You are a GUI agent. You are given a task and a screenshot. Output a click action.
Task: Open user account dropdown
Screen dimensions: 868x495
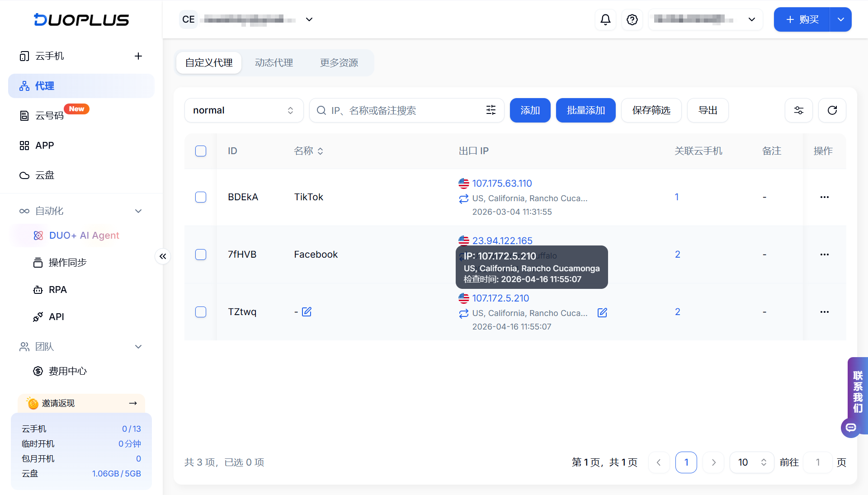(706, 19)
